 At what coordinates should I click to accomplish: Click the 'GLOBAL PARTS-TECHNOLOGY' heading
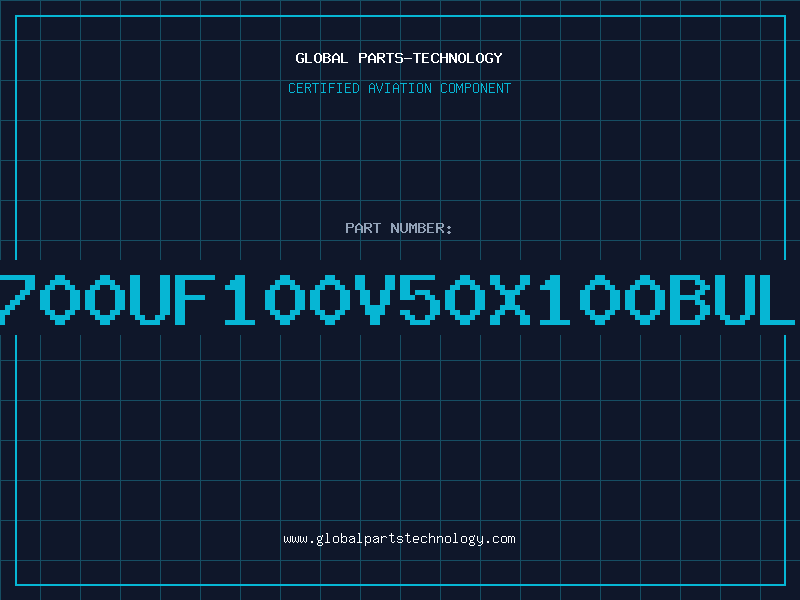point(399,58)
